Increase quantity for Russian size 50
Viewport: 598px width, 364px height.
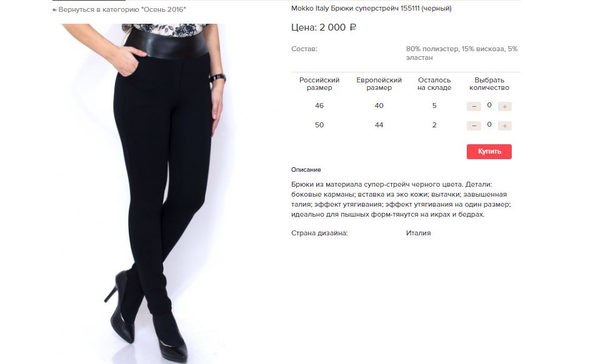pyautogui.click(x=504, y=125)
